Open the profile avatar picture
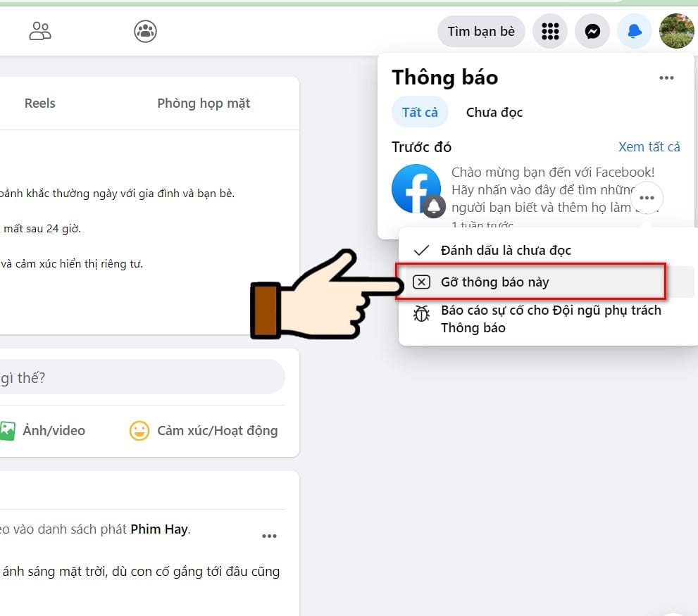This screenshot has width=698, height=616. point(677,31)
